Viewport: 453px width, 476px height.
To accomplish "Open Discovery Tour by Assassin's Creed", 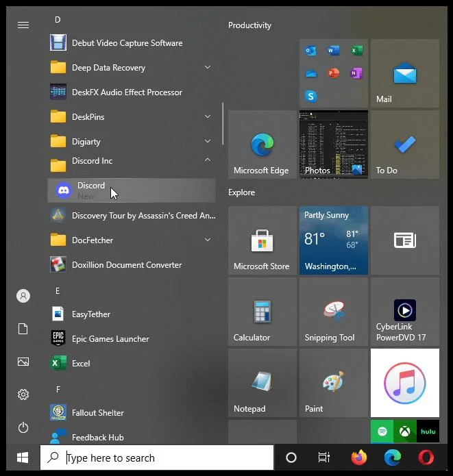I will click(x=132, y=216).
